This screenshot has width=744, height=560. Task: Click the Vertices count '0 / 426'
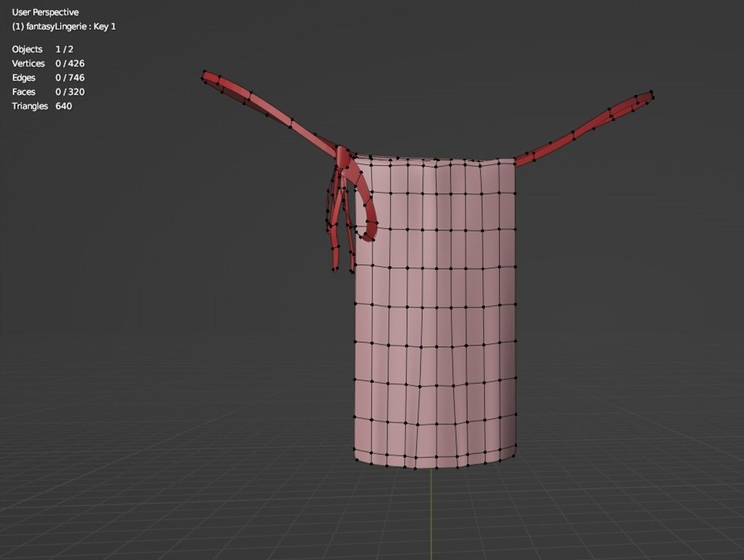click(70, 63)
